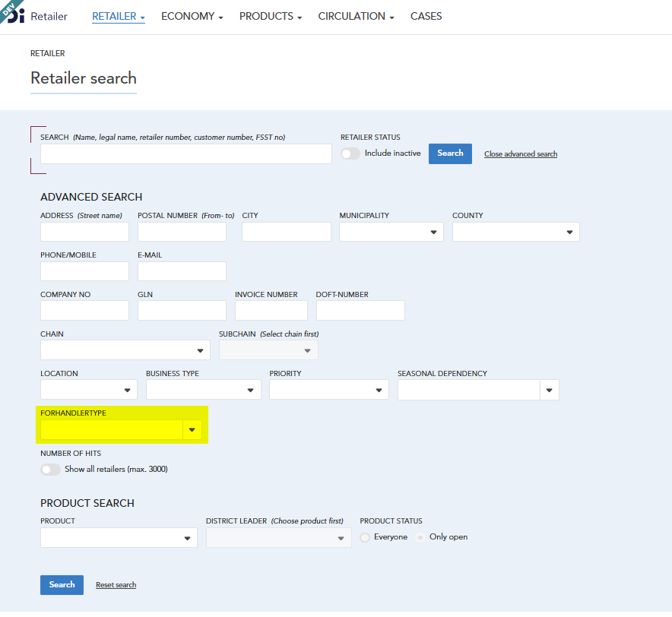Focus the CITY input field
Image resolution: width=672 pixels, height=617 pixels.
pos(287,232)
